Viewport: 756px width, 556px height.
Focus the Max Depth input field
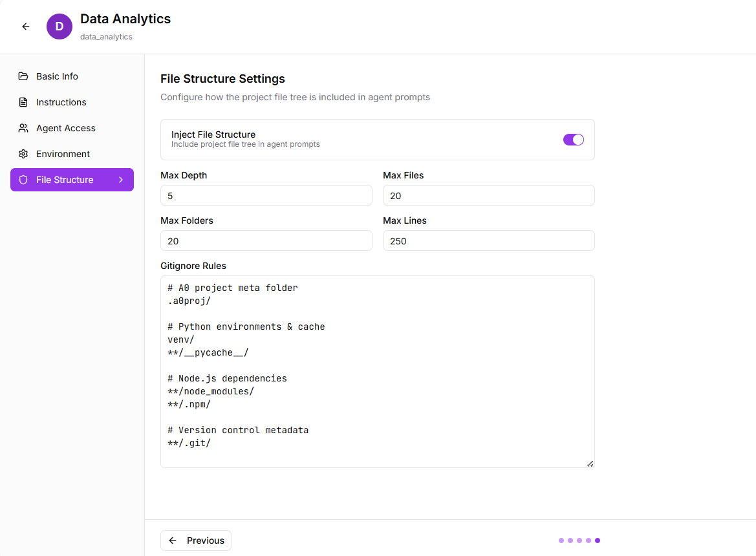266,195
